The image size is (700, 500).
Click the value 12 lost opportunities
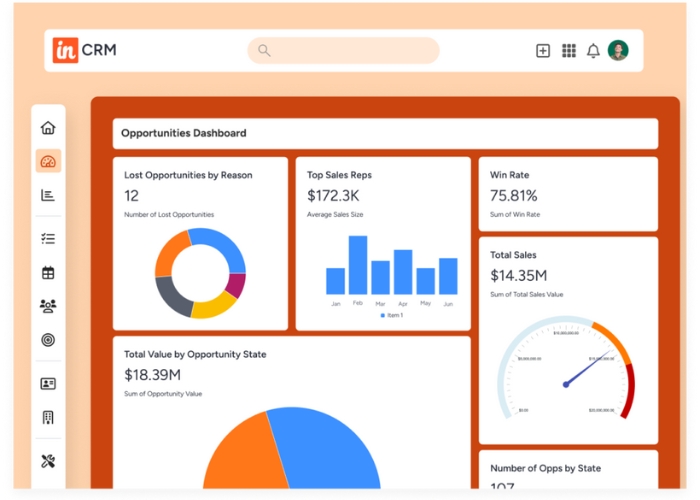coord(131,196)
